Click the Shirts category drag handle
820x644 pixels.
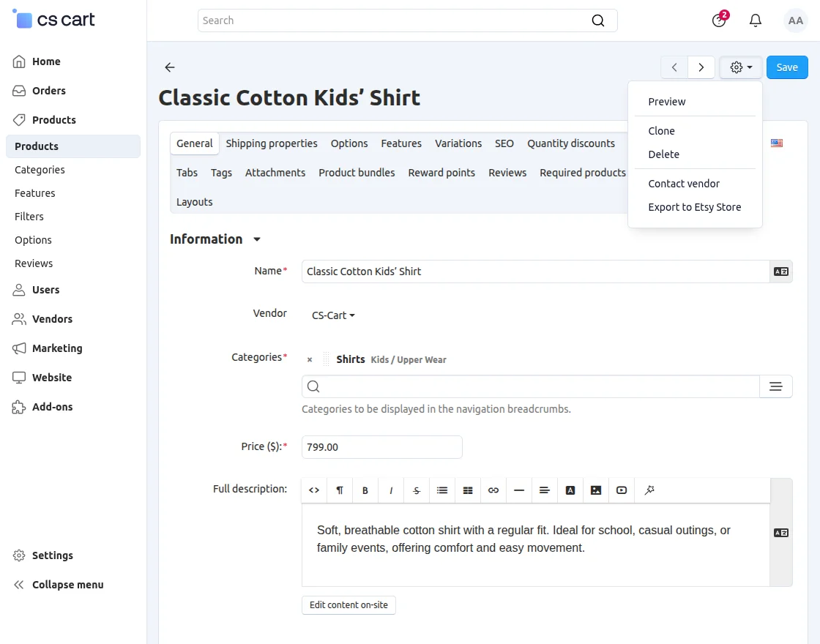pyautogui.click(x=327, y=359)
